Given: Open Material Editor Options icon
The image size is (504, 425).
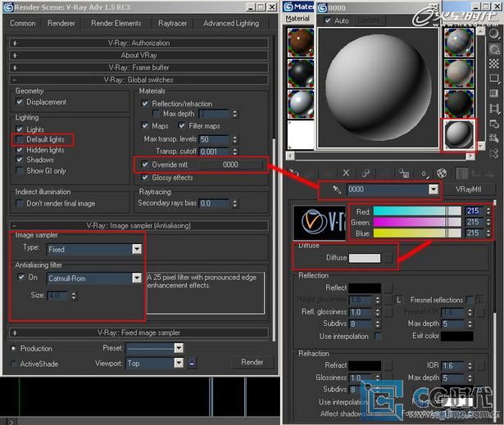Looking at the screenshot, I should click(x=493, y=124).
